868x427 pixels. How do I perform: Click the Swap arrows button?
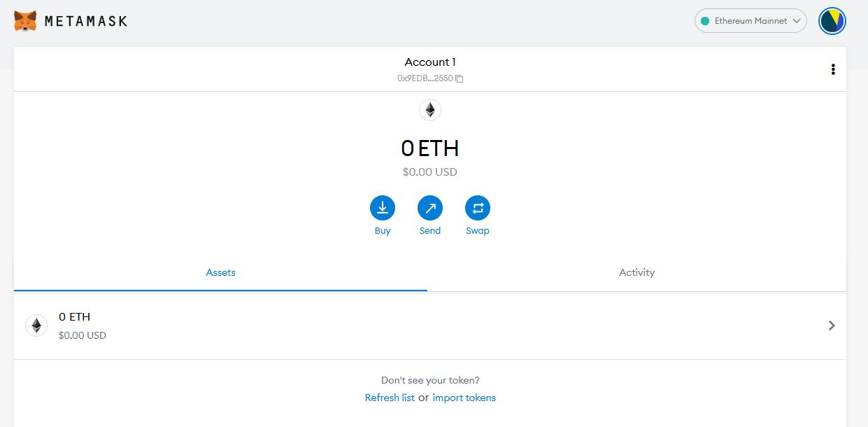(x=478, y=208)
